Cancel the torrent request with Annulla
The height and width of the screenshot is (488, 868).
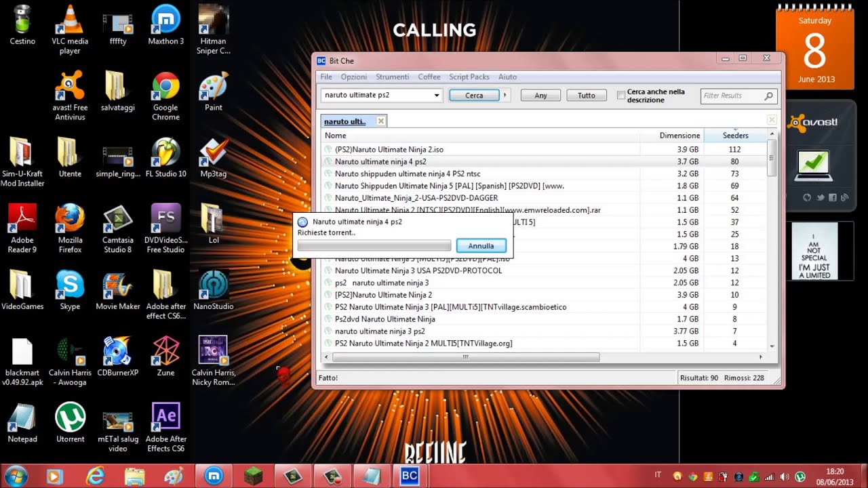click(481, 245)
